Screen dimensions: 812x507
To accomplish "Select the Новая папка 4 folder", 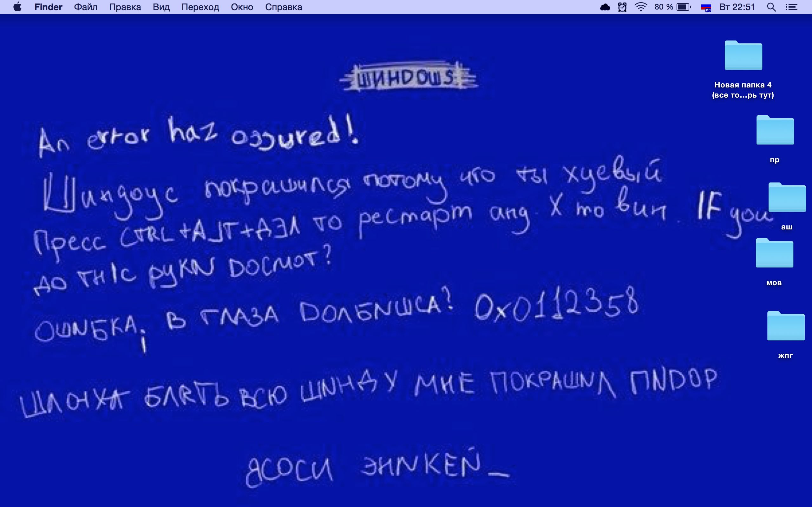I will 743,56.
